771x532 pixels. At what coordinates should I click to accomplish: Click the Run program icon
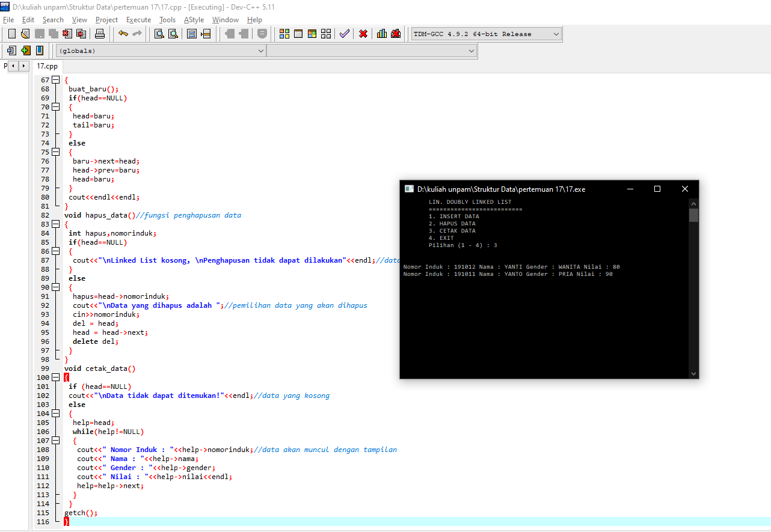click(x=298, y=34)
